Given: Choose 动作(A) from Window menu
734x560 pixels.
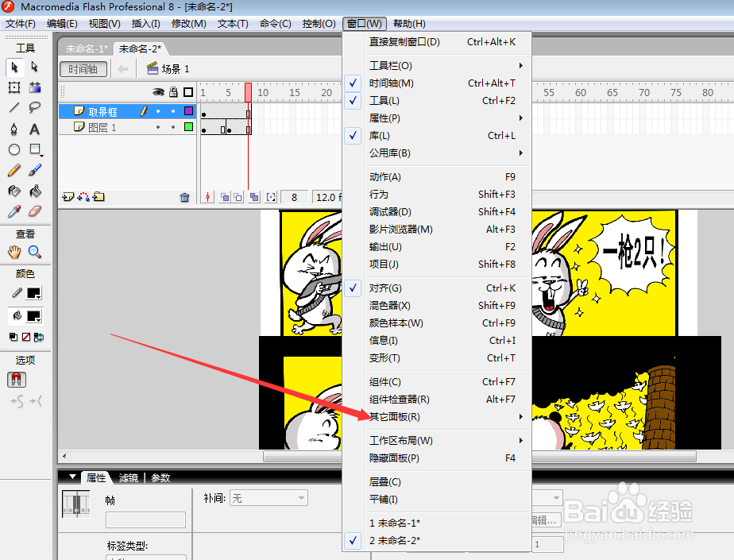Looking at the screenshot, I should (x=437, y=177).
